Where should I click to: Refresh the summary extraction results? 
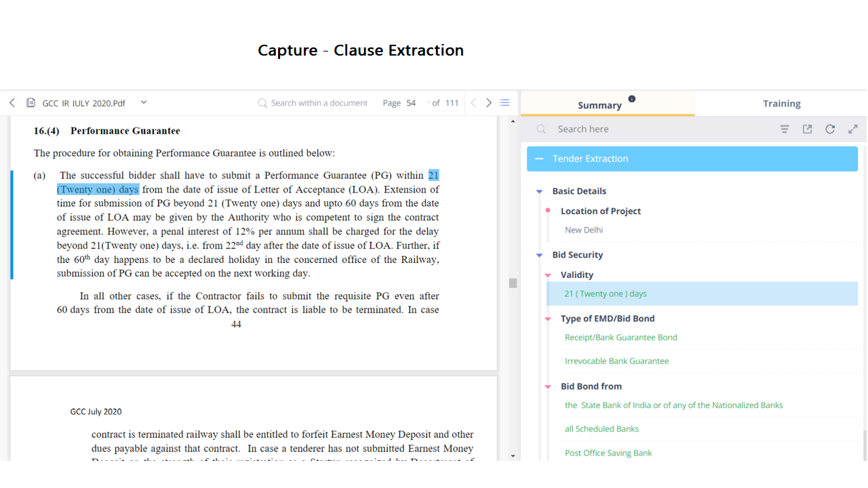click(830, 129)
